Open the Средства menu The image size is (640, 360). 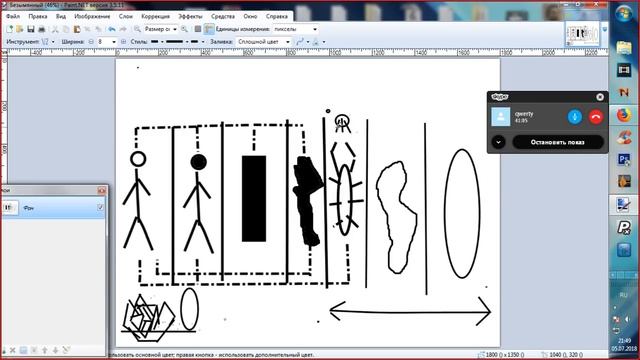223,16
